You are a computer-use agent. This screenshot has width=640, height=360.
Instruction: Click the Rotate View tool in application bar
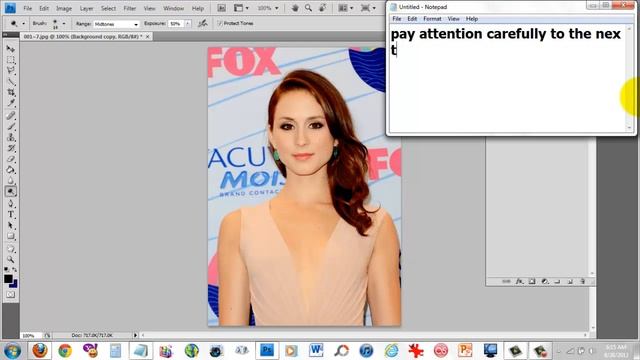[x=322, y=8]
